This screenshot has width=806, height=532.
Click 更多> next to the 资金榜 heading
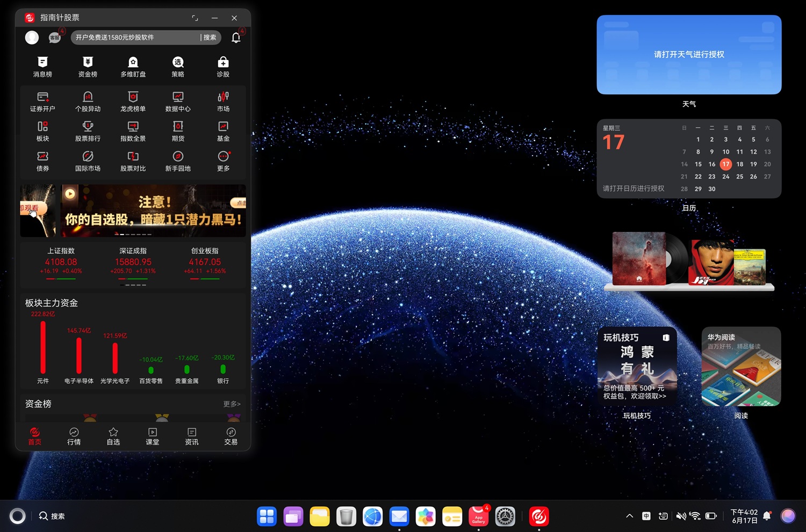coord(232,404)
